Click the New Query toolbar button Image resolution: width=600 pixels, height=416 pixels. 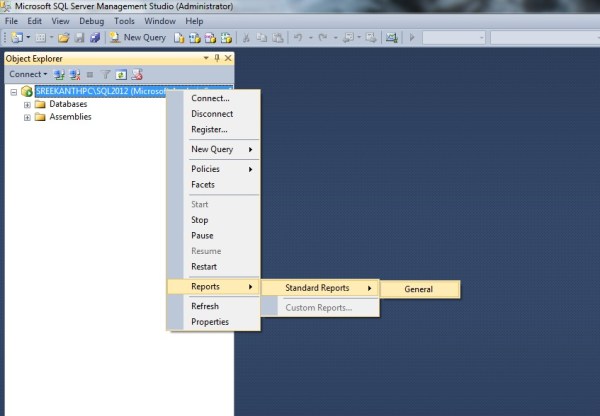[x=138, y=37]
